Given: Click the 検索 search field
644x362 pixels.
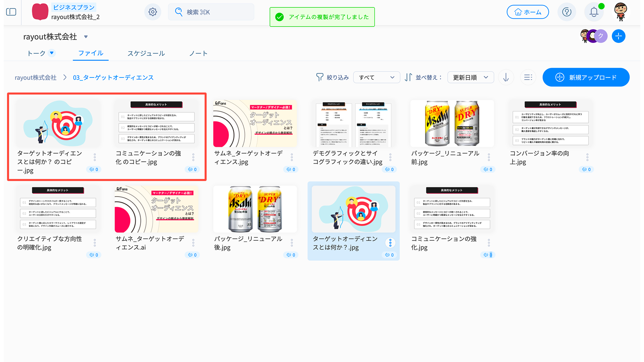Looking at the screenshot, I should [x=211, y=12].
